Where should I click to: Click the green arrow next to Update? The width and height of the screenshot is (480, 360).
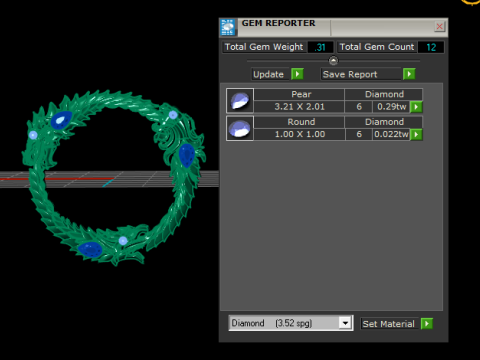pyautogui.click(x=297, y=74)
